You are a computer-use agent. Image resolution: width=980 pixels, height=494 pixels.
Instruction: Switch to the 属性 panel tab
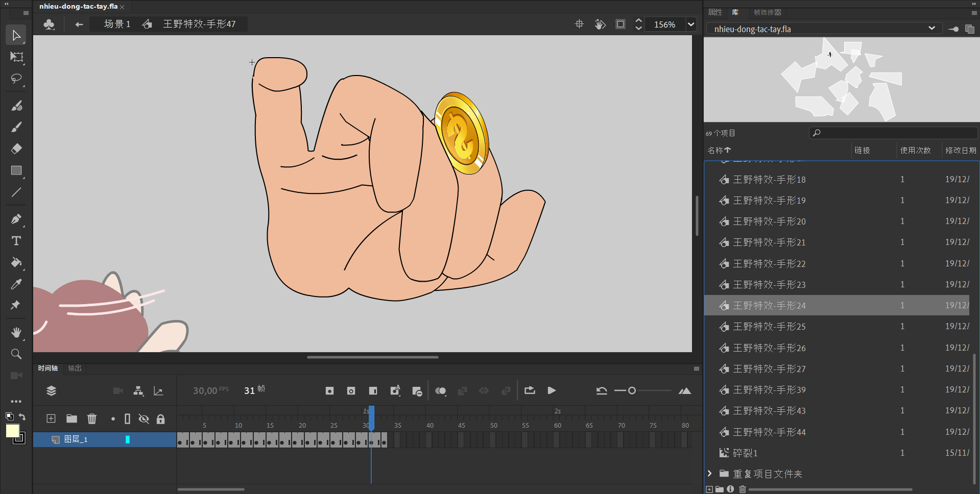715,12
